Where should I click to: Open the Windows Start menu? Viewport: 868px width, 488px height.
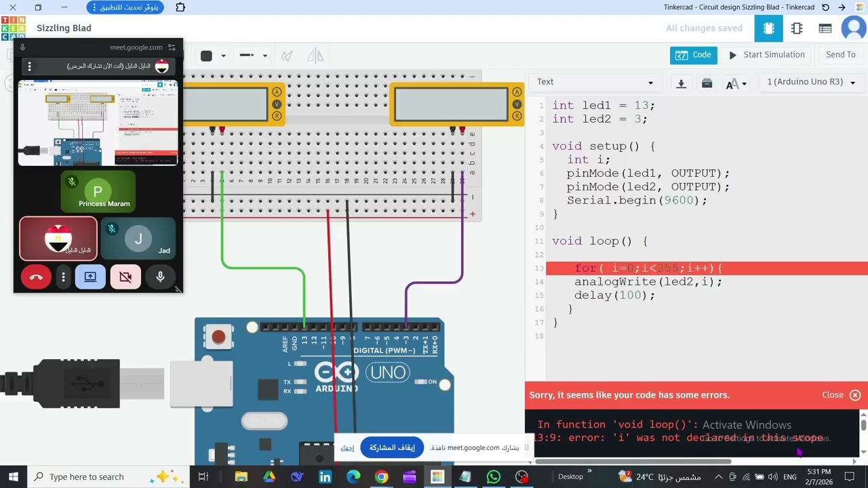point(13,476)
